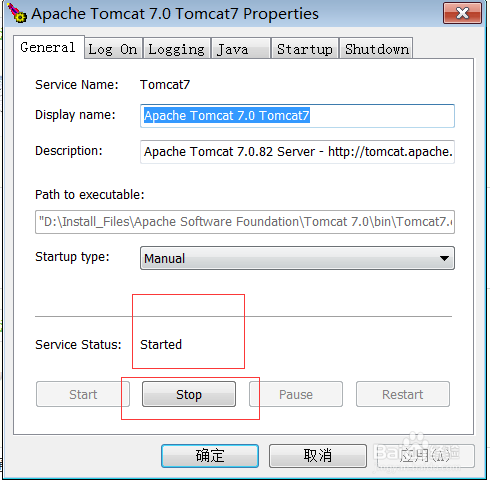Click the Started service status text
Screen dimensions: 490x485
(161, 344)
